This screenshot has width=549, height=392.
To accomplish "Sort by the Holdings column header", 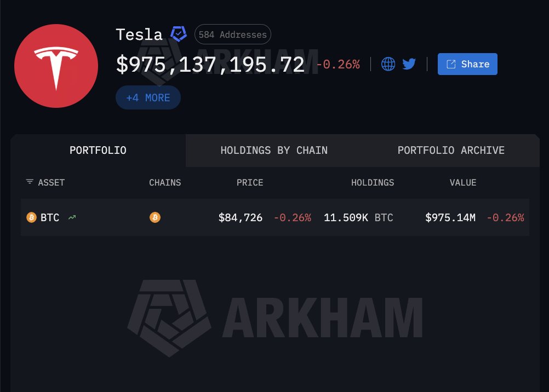I will click(x=373, y=183).
